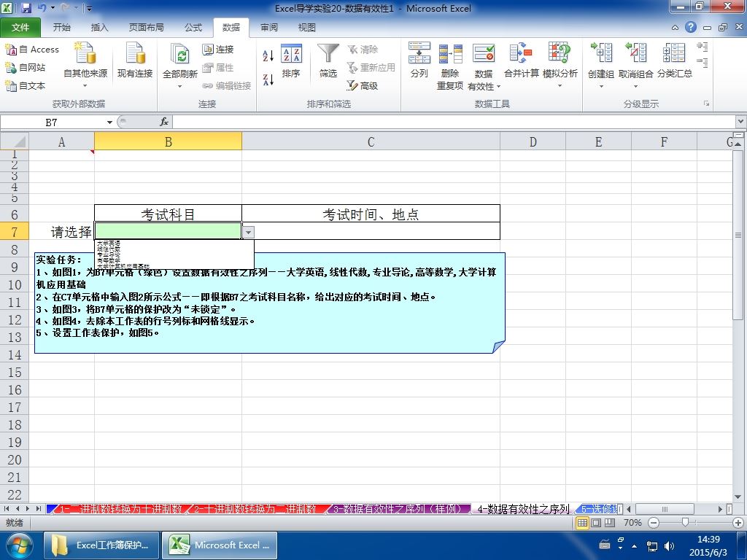Zoom in with the plus button
The image size is (747, 560).
738,523
